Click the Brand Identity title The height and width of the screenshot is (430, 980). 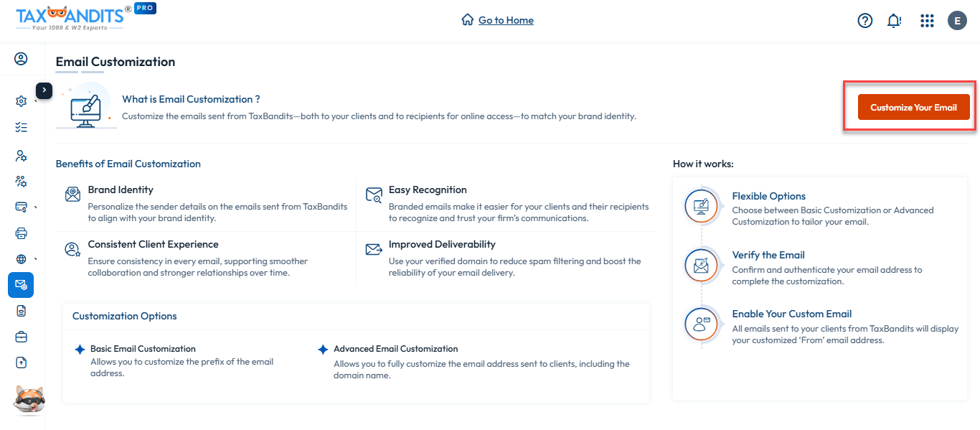pyautogui.click(x=121, y=190)
